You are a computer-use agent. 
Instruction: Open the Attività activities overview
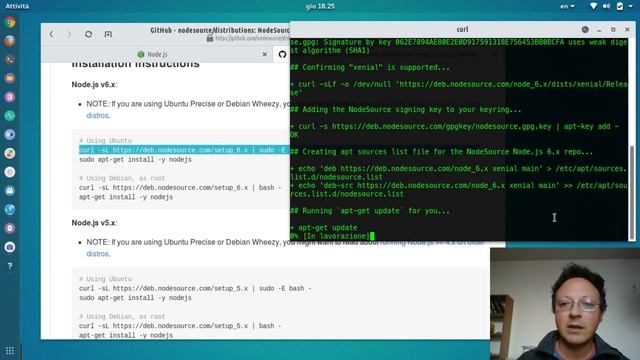coord(17,6)
